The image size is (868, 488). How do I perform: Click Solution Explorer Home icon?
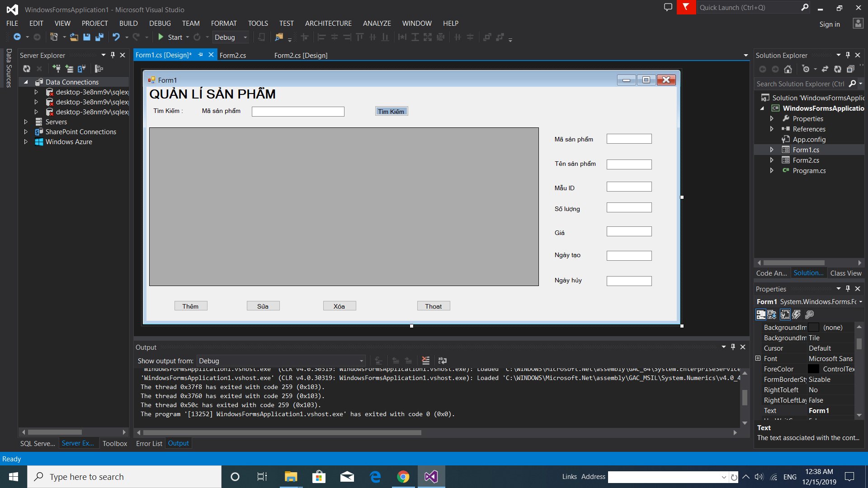[x=788, y=69]
